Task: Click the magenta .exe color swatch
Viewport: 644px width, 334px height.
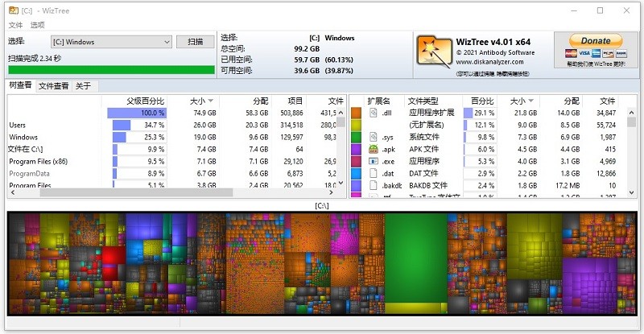Action: (356, 162)
